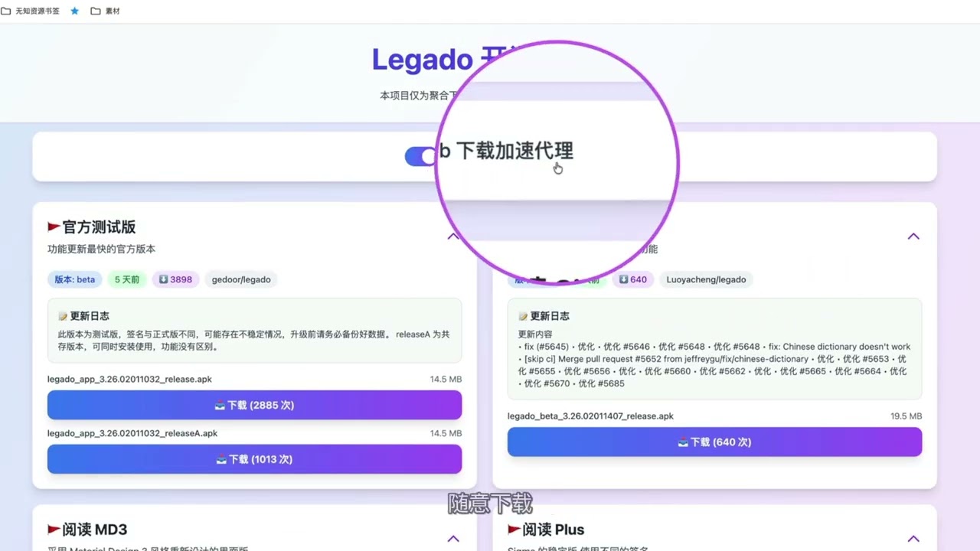The height and width of the screenshot is (551, 980).
Task: Click the 版本: beta badge
Action: pyautogui.click(x=75, y=279)
